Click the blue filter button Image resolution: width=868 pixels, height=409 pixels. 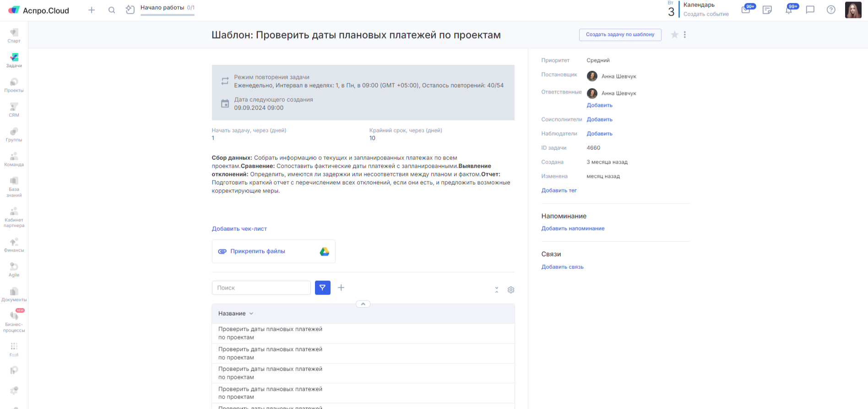(x=323, y=288)
